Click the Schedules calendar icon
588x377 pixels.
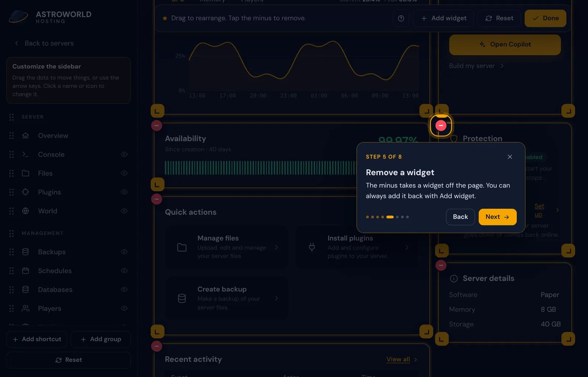point(25,271)
